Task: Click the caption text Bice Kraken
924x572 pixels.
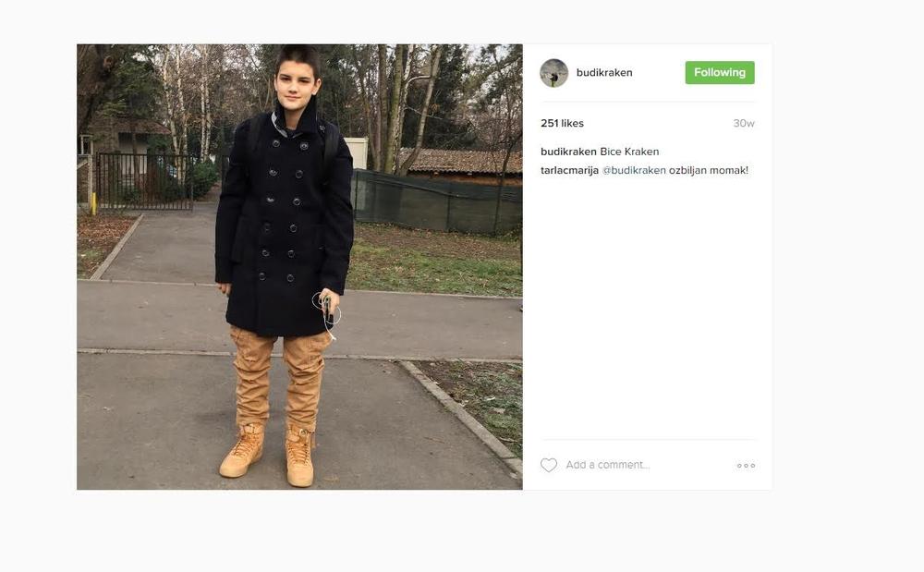Action: (x=629, y=152)
